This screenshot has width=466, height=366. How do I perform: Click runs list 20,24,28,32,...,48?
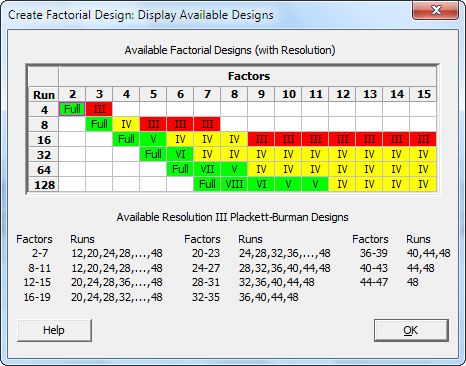[117, 297]
